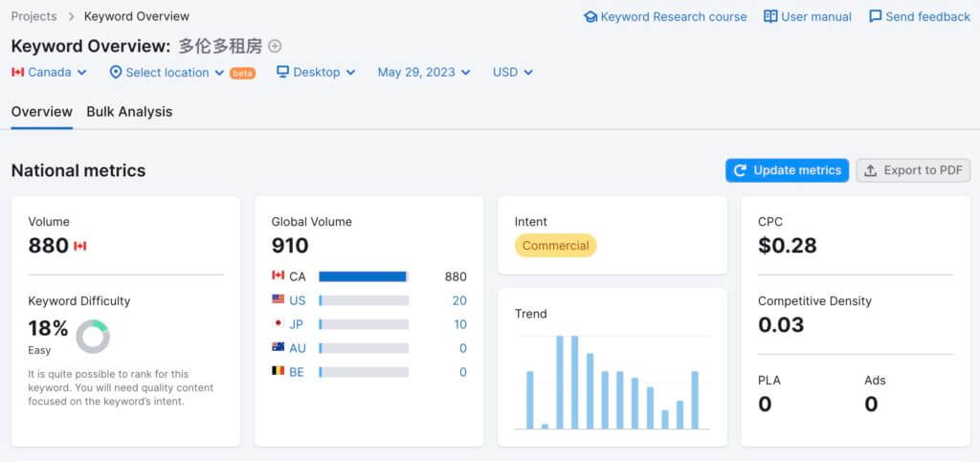
Task: Open the May 29, 2023 date dropdown
Action: pos(424,73)
